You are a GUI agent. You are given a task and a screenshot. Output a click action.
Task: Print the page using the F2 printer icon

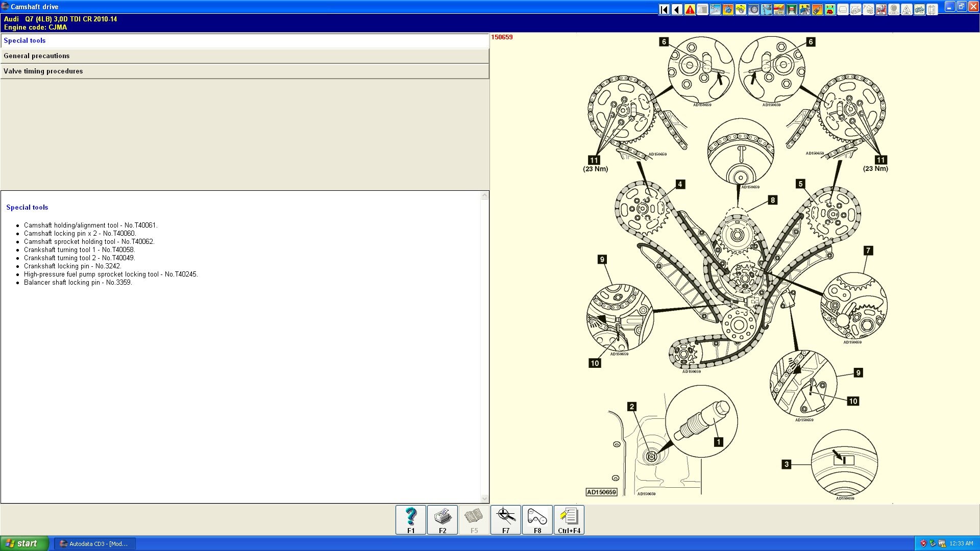click(x=442, y=519)
